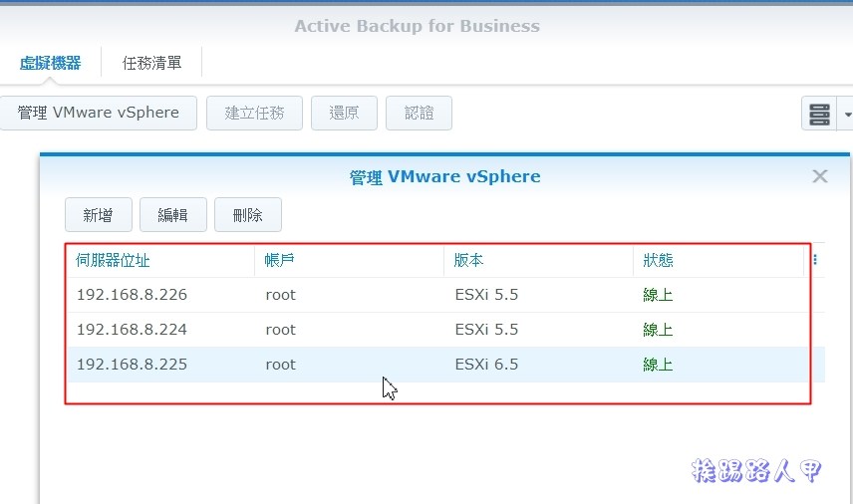Toggle the list view icon
This screenshot has width=853, height=504.
click(x=819, y=115)
